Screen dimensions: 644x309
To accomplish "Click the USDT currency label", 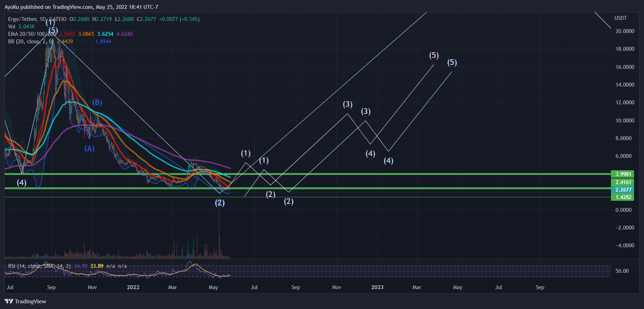I will (621, 18).
